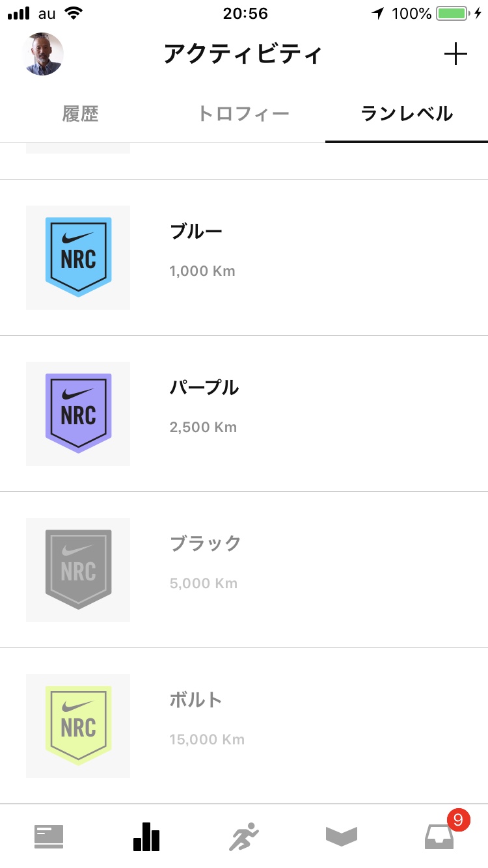Screen dimensions: 488x868
Task: Select the ランレベル tab
Action: 407,114
